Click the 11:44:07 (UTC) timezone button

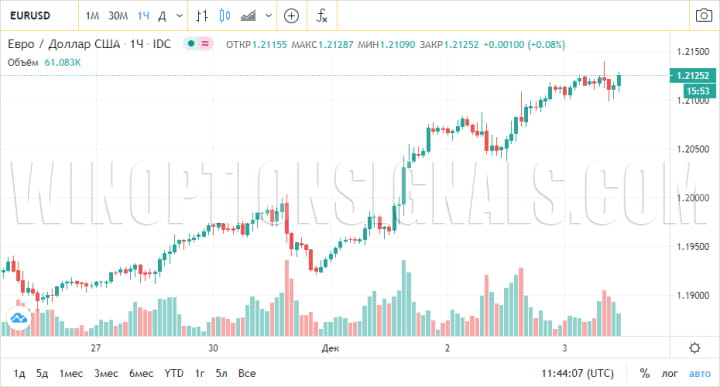point(577,373)
